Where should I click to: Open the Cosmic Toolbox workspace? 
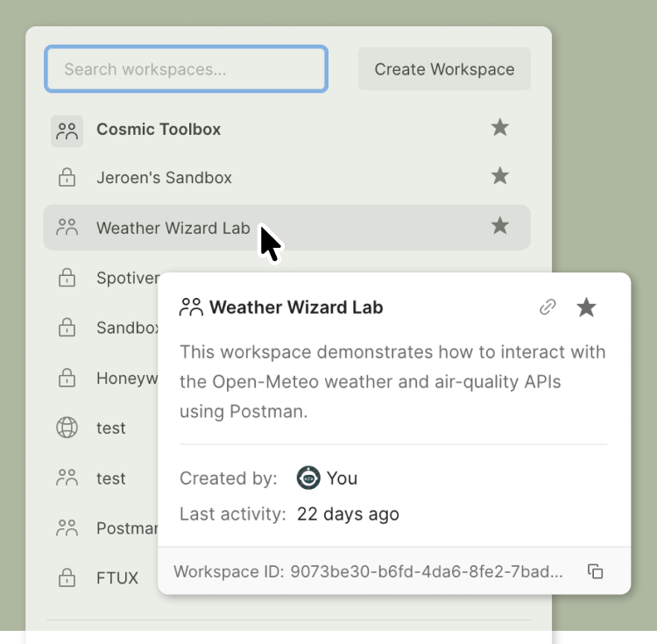[x=159, y=130]
